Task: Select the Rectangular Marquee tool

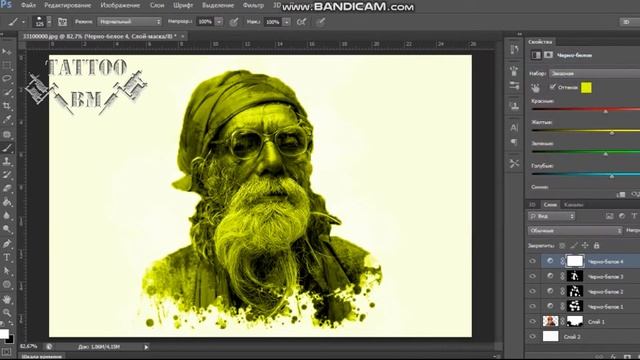Action: [x=7, y=65]
